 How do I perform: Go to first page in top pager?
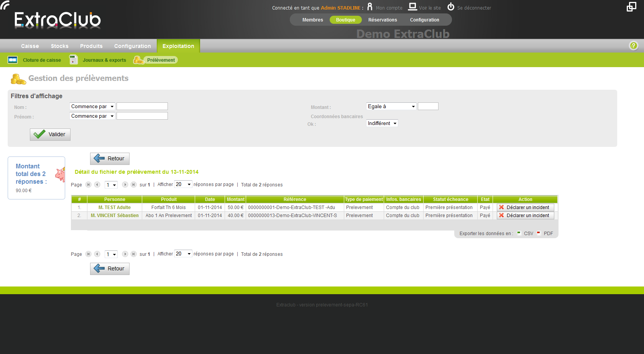89,184
